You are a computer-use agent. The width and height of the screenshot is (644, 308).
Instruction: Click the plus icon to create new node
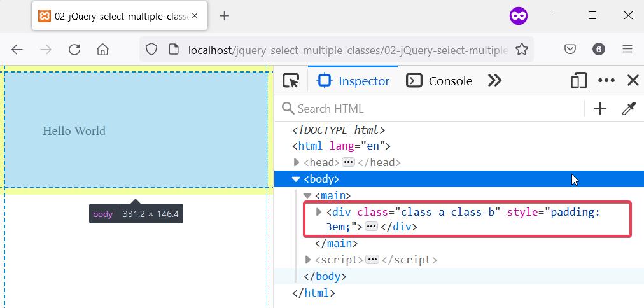[599, 109]
